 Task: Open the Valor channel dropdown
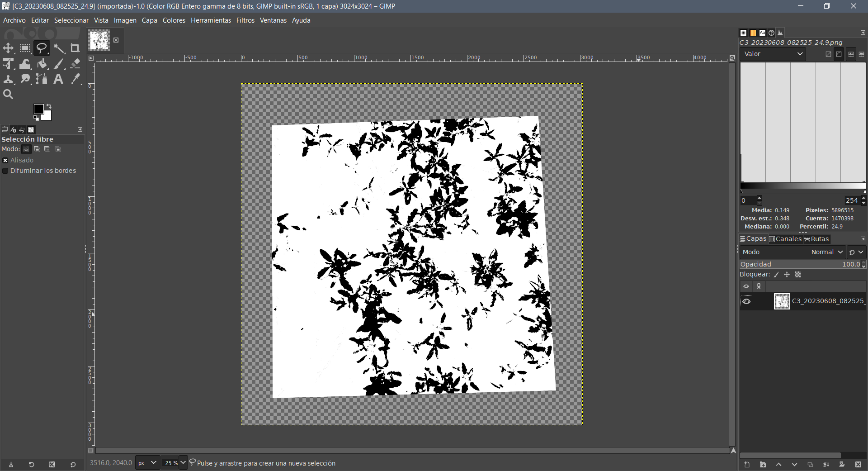point(773,54)
